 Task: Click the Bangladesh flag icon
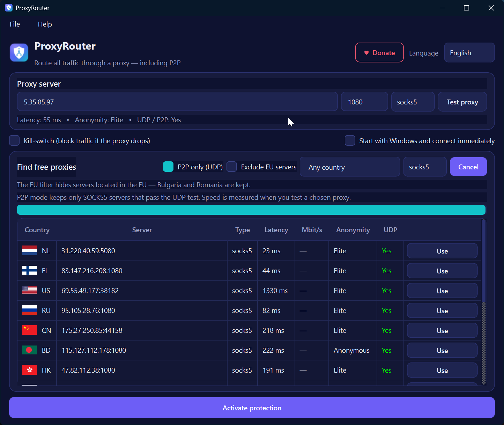pyautogui.click(x=30, y=350)
